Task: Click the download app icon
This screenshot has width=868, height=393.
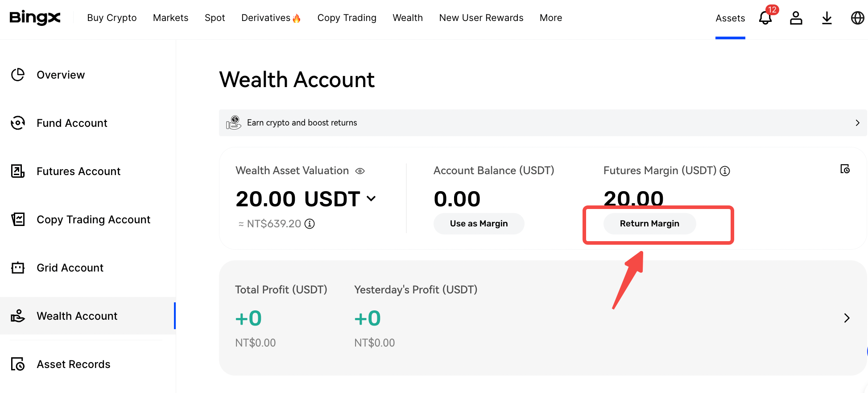Action: tap(827, 18)
